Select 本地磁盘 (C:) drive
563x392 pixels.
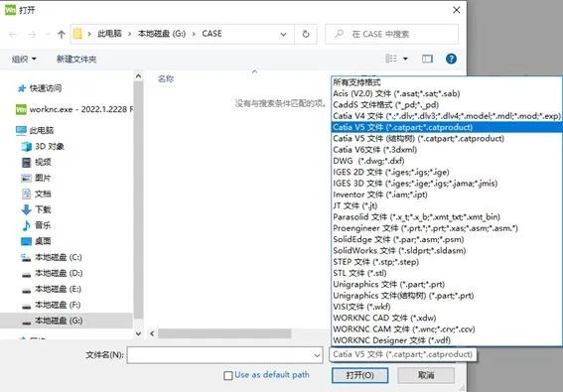click(x=52, y=257)
